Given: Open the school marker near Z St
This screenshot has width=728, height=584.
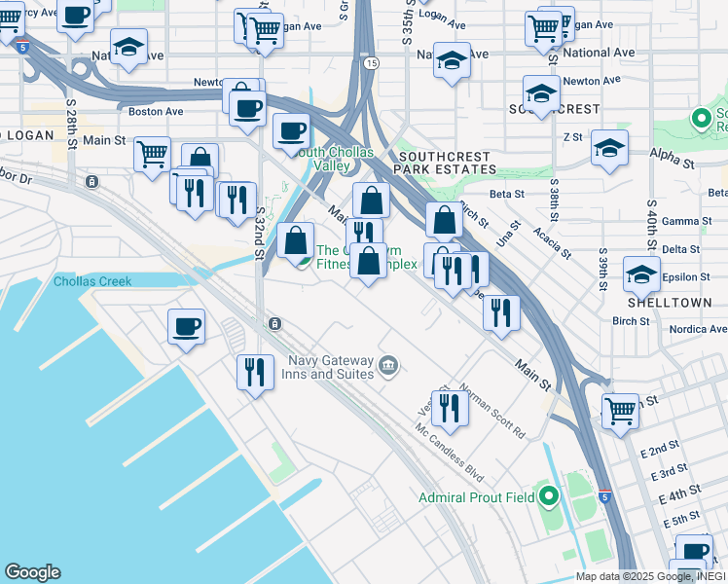Looking at the screenshot, I should (609, 151).
